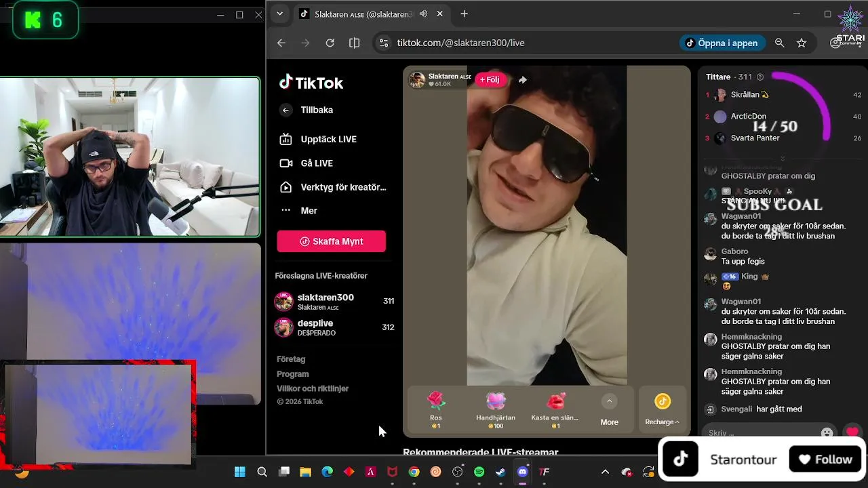Expand viewer ranking double chevron
Viewport: 868px width, 488px height.
pyautogui.click(x=783, y=159)
